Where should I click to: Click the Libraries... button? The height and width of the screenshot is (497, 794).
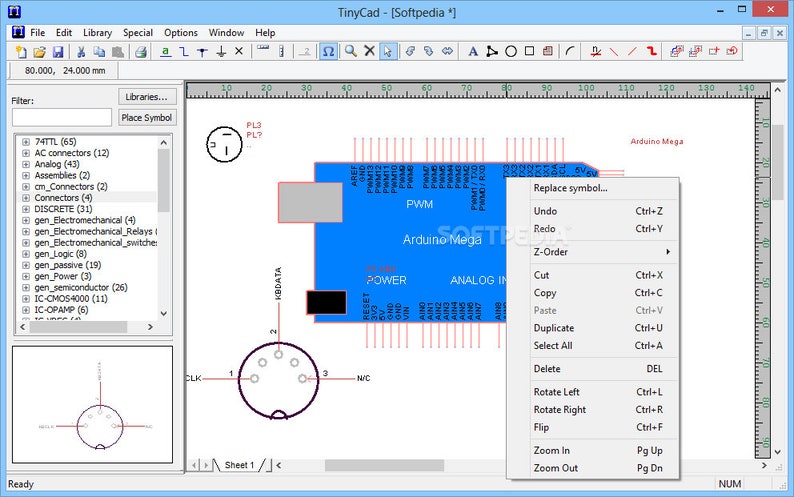point(147,97)
